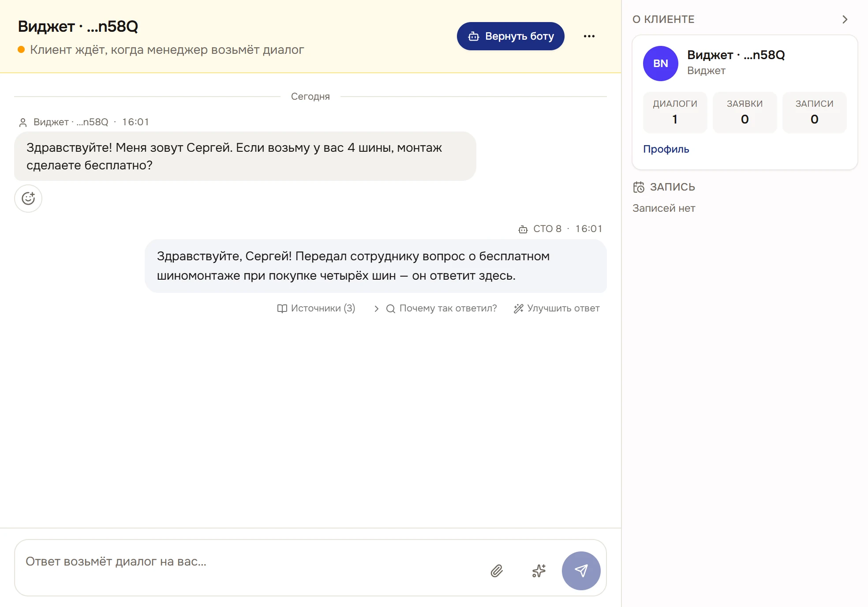Open the Профиль link

tap(666, 149)
